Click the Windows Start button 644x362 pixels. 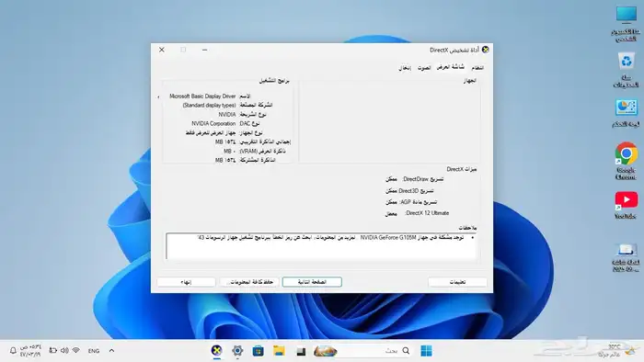[x=426, y=351]
